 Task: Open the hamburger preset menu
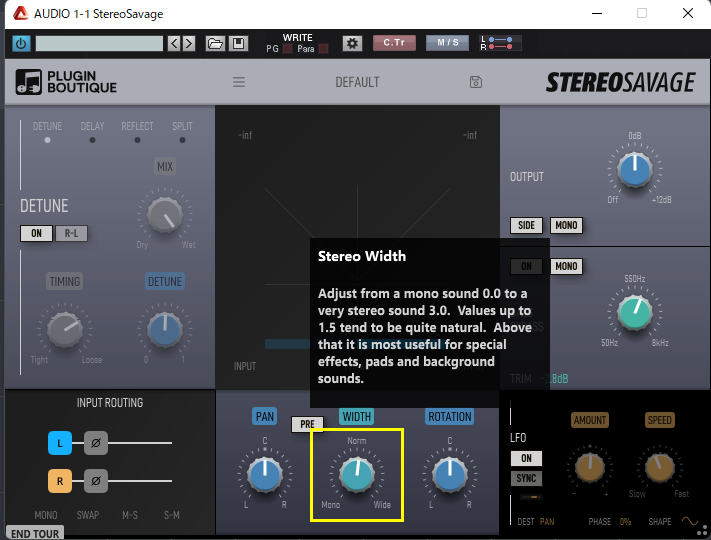click(239, 82)
